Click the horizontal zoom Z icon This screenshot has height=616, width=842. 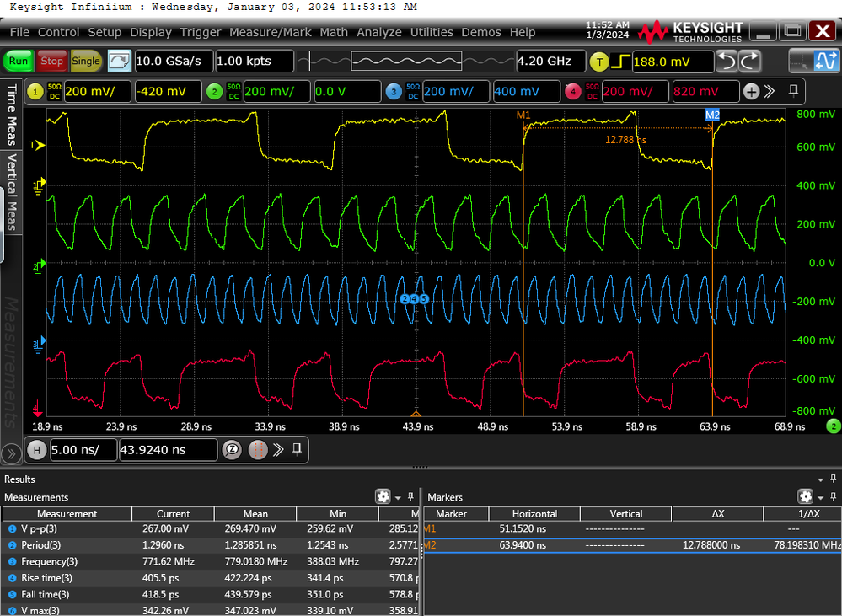pos(232,450)
